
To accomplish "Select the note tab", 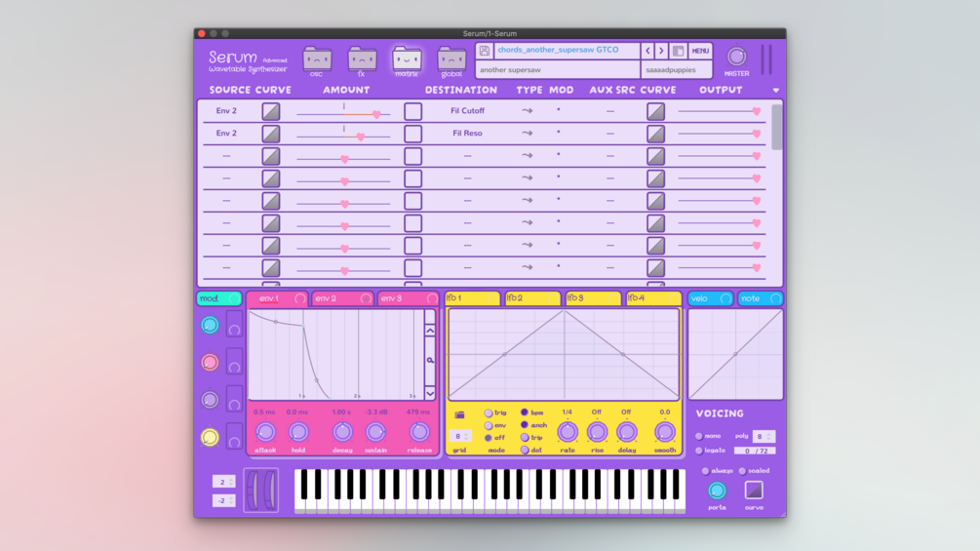I will 760,298.
